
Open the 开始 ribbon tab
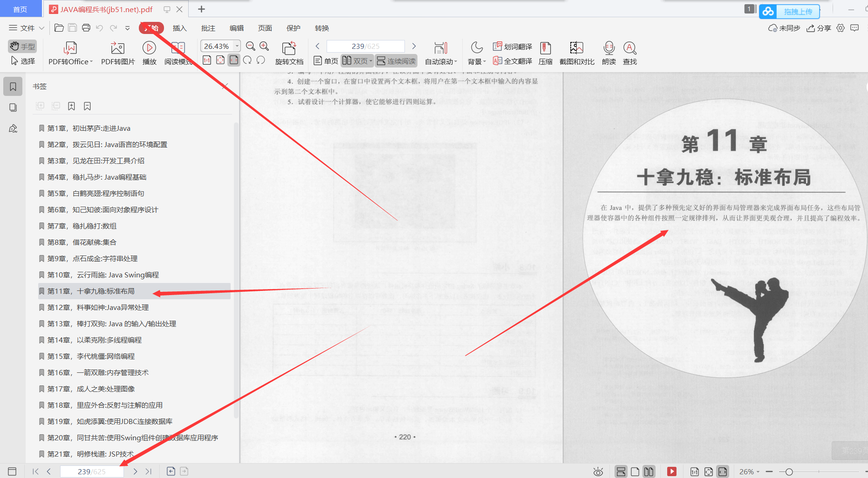tap(151, 28)
